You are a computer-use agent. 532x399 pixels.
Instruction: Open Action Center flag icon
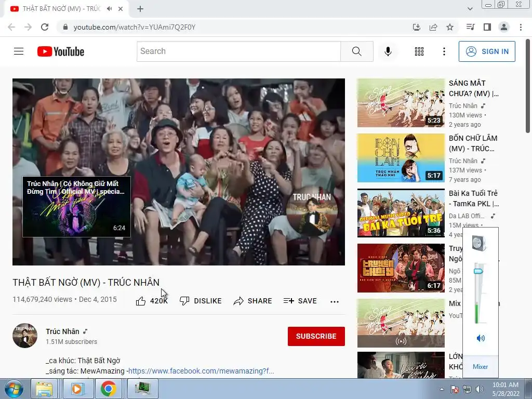coord(454,389)
